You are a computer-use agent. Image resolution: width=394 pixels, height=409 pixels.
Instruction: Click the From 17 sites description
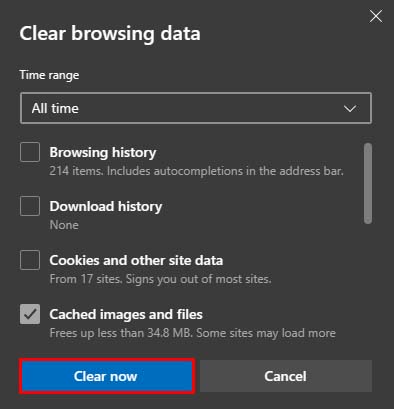pyautogui.click(x=160, y=279)
